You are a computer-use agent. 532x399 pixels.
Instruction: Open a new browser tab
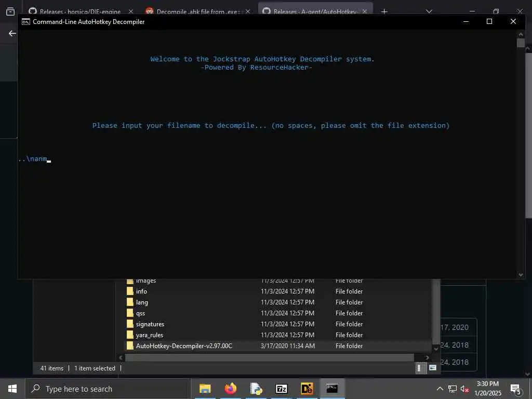pos(384,11)
